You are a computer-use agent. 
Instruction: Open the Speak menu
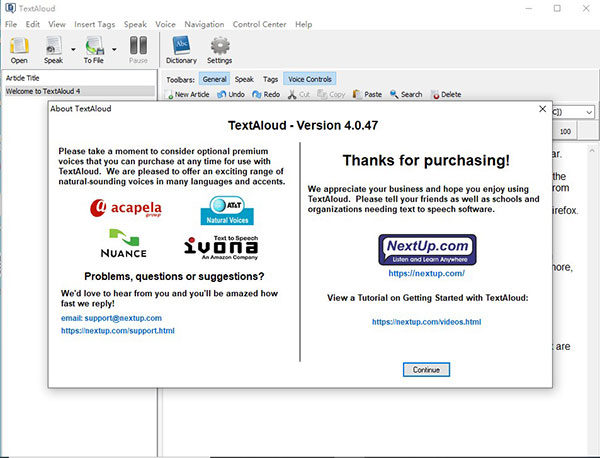[x=135, y=24]
